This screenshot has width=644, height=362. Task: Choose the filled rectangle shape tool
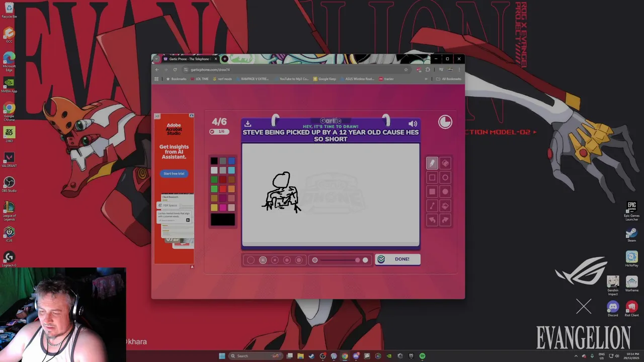tap(432, 192)
